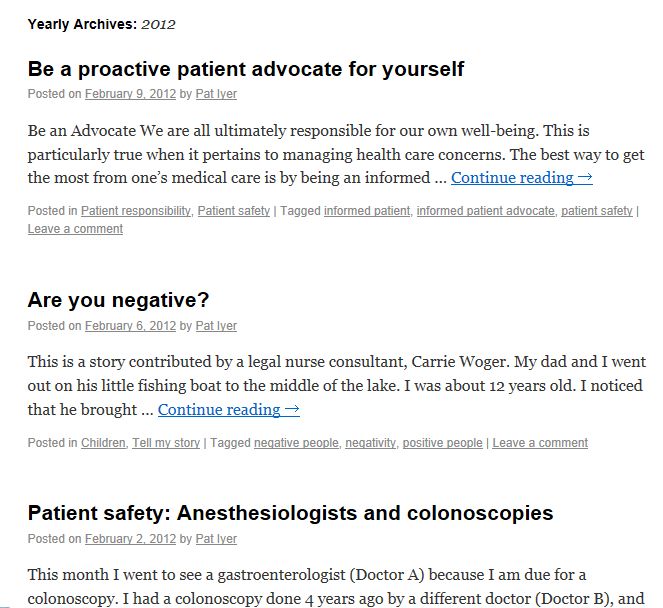
Task: Open Pat Iyer author link under first post
Action: (x=215, y=94)
